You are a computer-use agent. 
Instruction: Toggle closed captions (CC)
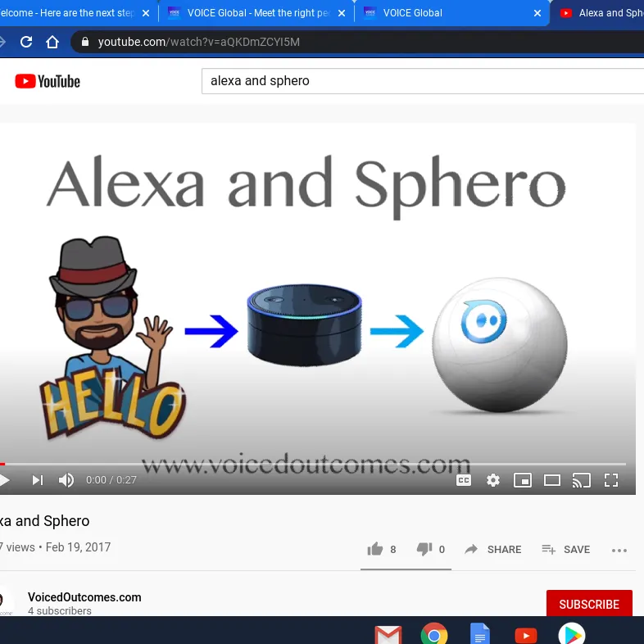pyautogui.click(x=464, y=480)
